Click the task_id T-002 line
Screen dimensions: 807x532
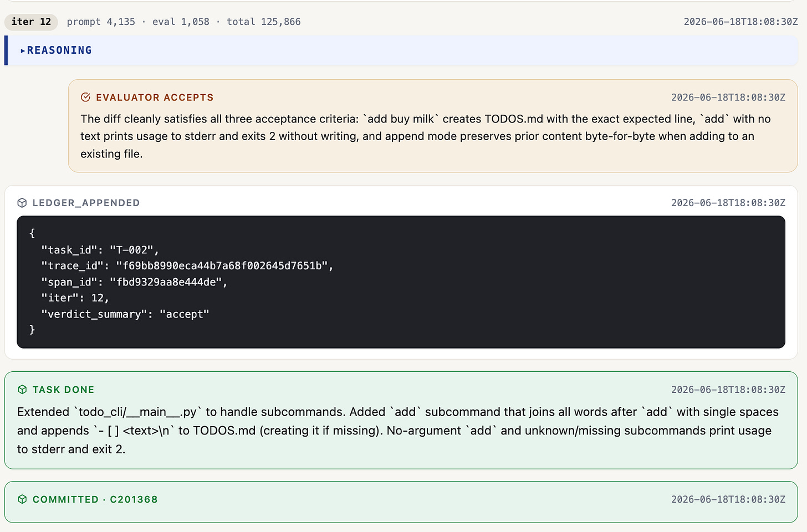(100, 250)
